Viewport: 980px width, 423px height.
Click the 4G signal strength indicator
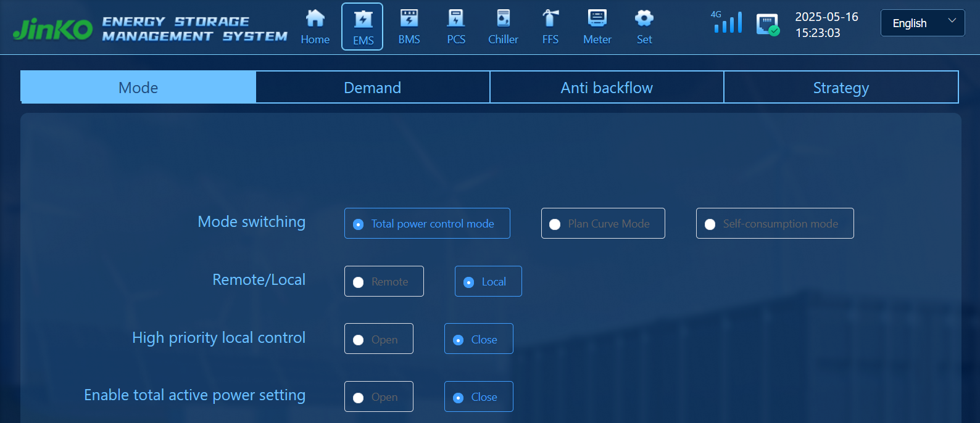pyautogui.click(x=727, y=22)
